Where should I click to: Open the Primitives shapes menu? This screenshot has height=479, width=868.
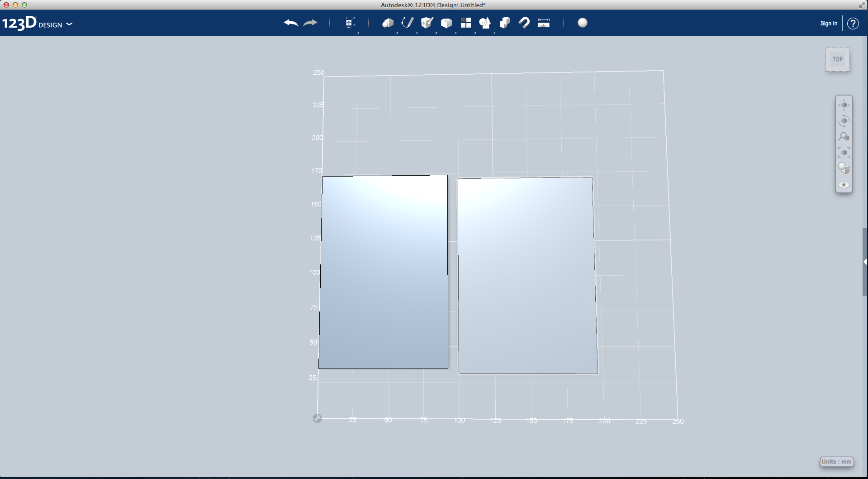pos(388,23)
